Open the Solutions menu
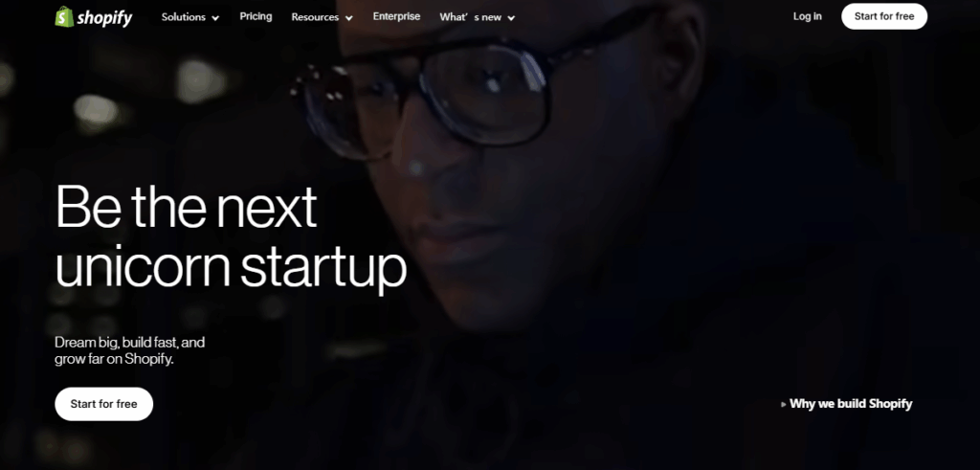Viewport: 980px width, 470px height. click(181, 17)
